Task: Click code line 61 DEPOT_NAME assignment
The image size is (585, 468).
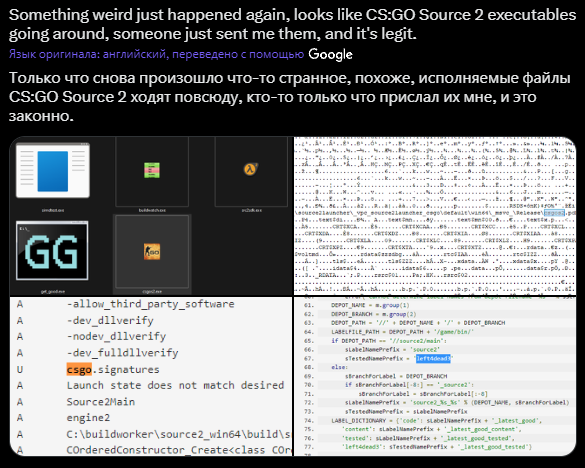Action: 370,305
